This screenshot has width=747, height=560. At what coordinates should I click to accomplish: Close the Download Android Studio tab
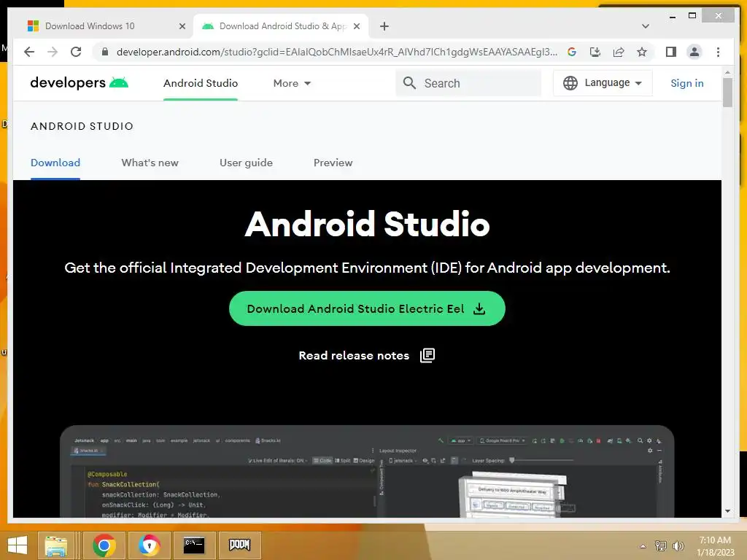coord(356,26)
